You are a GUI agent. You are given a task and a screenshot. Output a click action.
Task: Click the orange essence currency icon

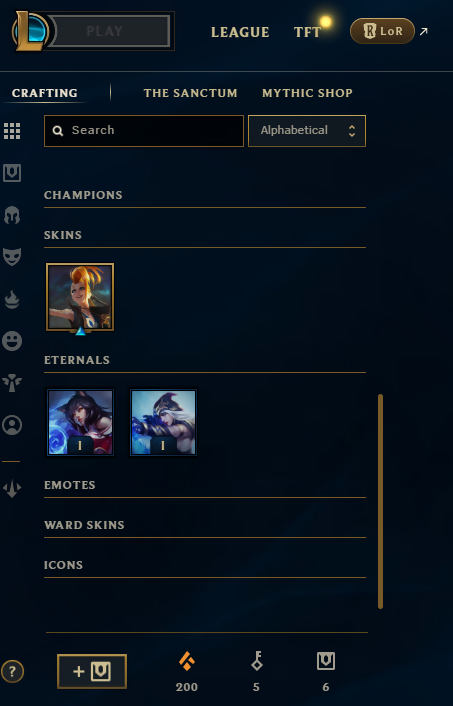pyautogui.click(x=187, y=661)
